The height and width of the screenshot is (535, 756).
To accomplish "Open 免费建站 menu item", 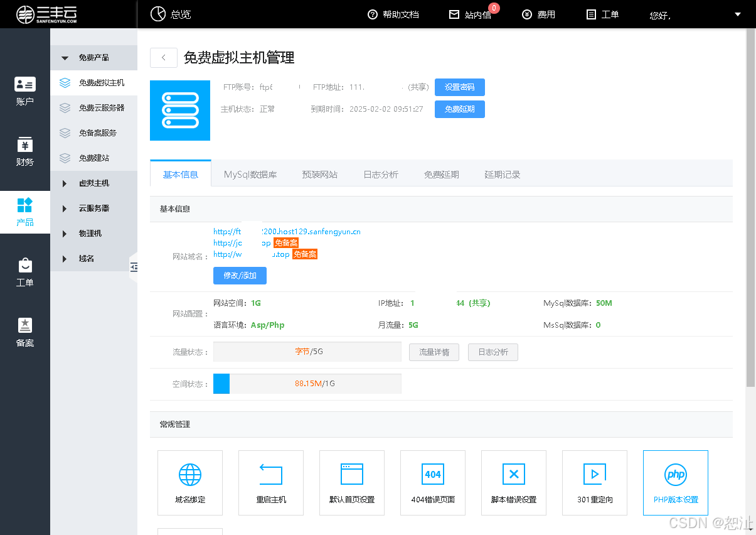I will click(x=93, y=158).
